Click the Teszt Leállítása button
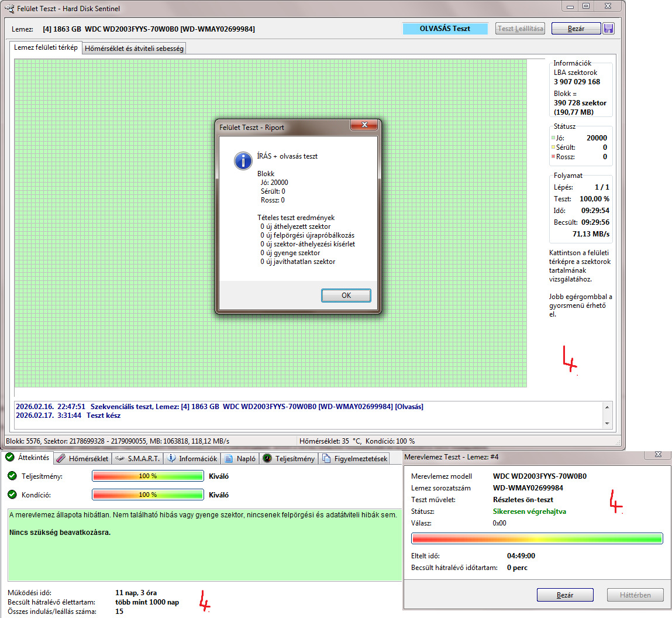Image resolution: width=672 pixels, height=618 pixels. [x=521, y=29]
